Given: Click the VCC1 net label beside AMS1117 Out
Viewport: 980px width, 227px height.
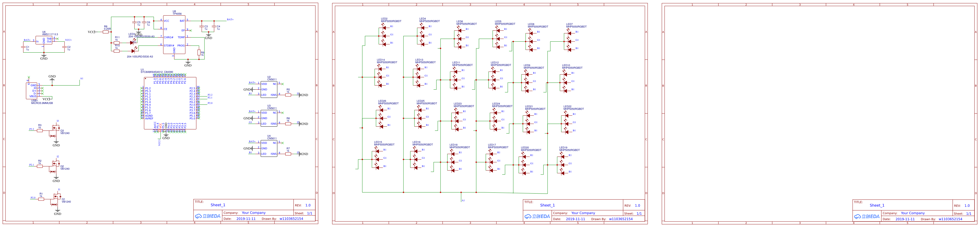Looking at the screenshot, I should [x=68, y=40].
